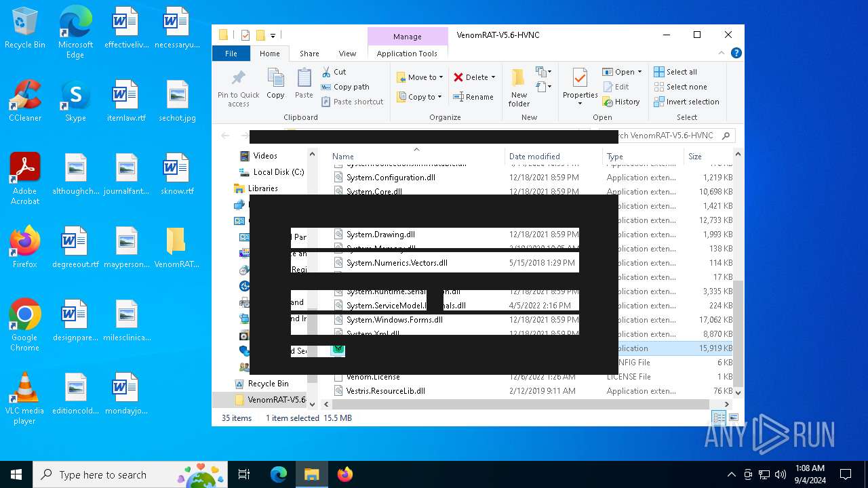
Task: Sort by Size column header
Action: coord(708,156)
